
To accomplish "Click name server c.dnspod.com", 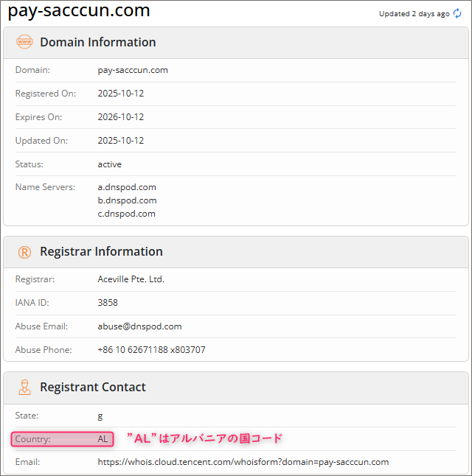I will coord(127,214).
